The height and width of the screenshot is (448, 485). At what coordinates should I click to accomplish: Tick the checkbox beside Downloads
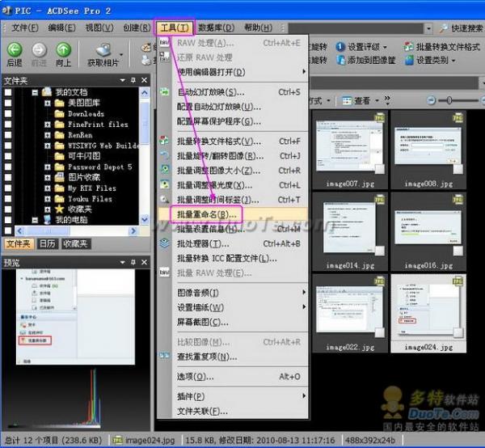click(x=8, y=113)
